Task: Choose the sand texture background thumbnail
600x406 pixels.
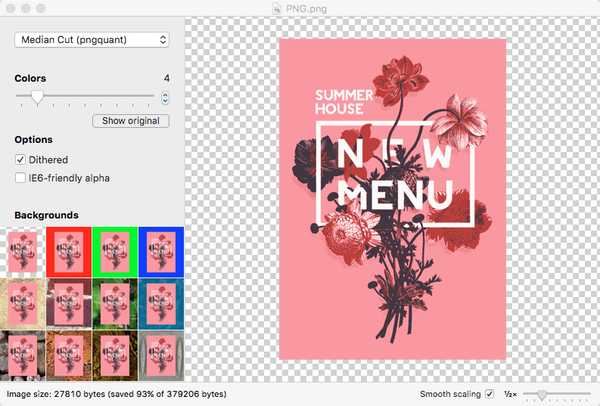Action: click(x=22, y=303)
